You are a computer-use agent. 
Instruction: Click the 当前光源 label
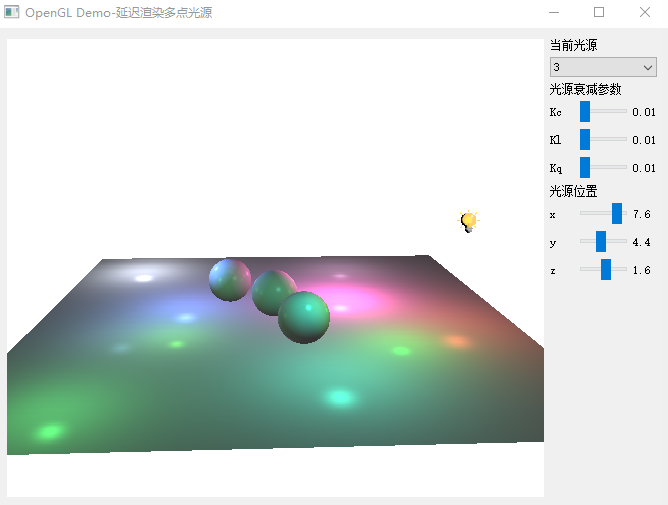[573, 45]
